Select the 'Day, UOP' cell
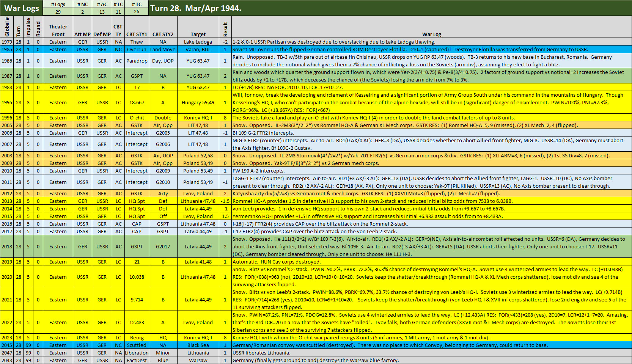 [163, 61]
